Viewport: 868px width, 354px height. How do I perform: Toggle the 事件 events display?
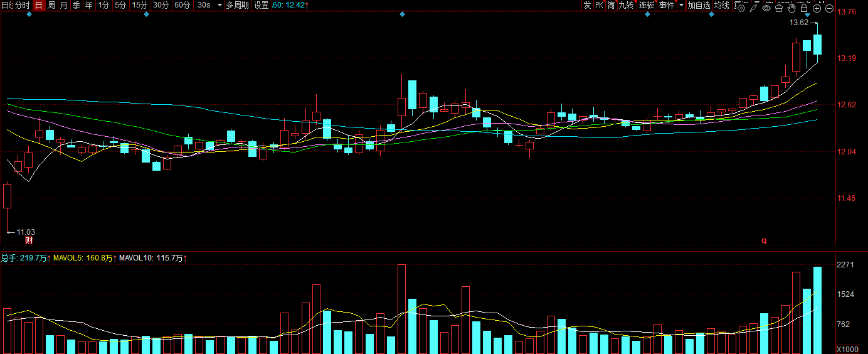coord(667,5)
